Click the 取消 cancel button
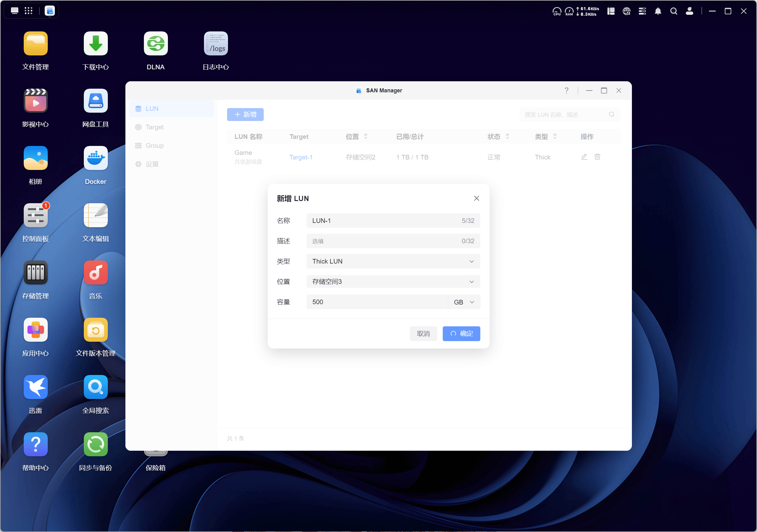 (x=423, y=334)
